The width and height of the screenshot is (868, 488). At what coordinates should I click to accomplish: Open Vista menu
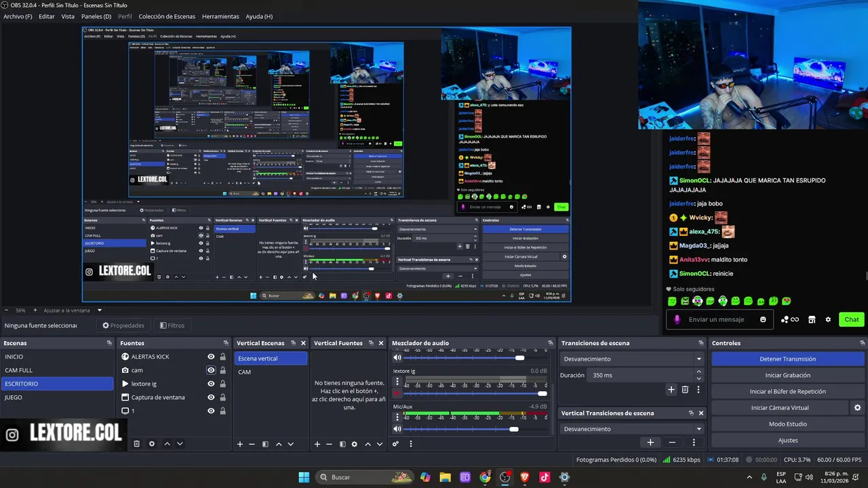coord(68,16)
